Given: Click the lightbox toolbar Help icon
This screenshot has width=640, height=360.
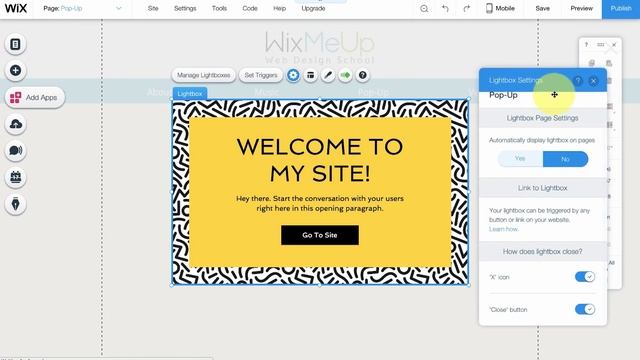Looking at the screenshot, I should click(362, 75).
